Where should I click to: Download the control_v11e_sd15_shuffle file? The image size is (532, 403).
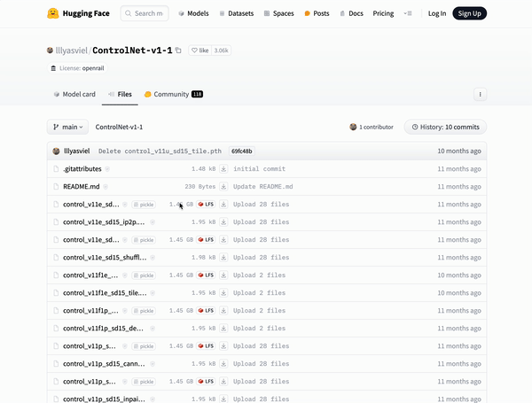pyautogui.click(x=224, y=258)
